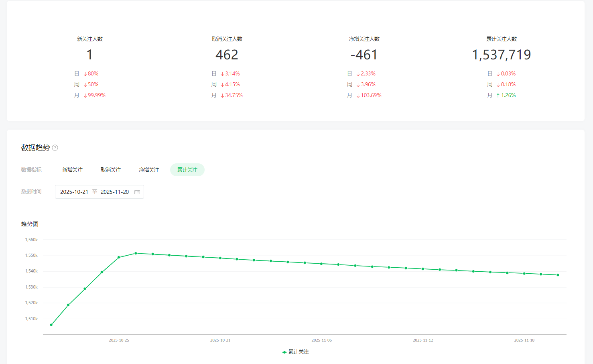Click the green legend marker dot
Image resolution: width=593 pixels, height=364 pixels.
(x=284, y=352)
